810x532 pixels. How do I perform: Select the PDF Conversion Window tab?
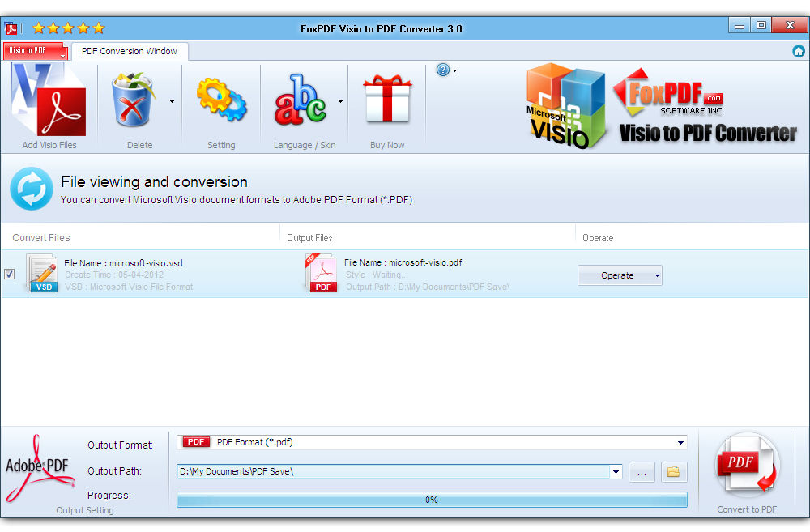tap(129, 51)
